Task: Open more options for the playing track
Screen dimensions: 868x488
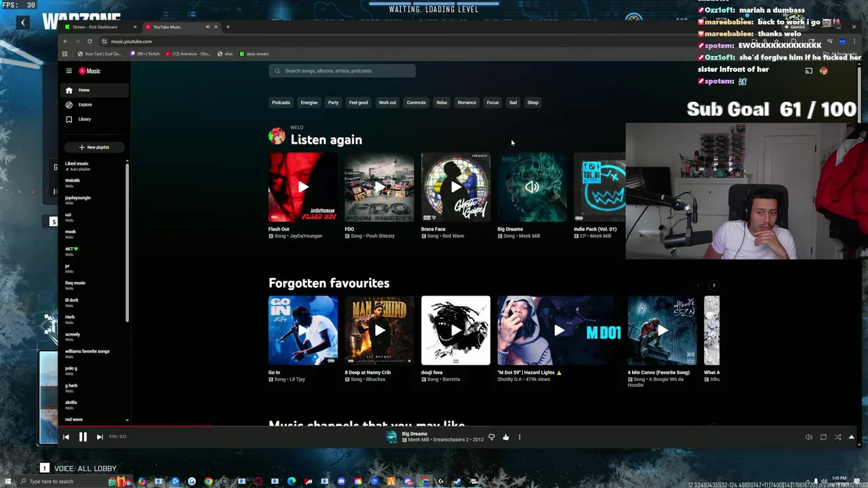Action: [519, 437]
